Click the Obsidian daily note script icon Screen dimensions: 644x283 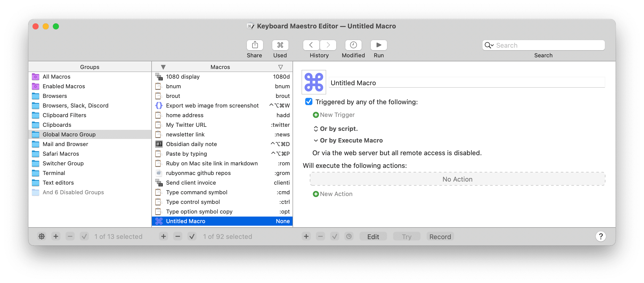(x=159, y=144)
